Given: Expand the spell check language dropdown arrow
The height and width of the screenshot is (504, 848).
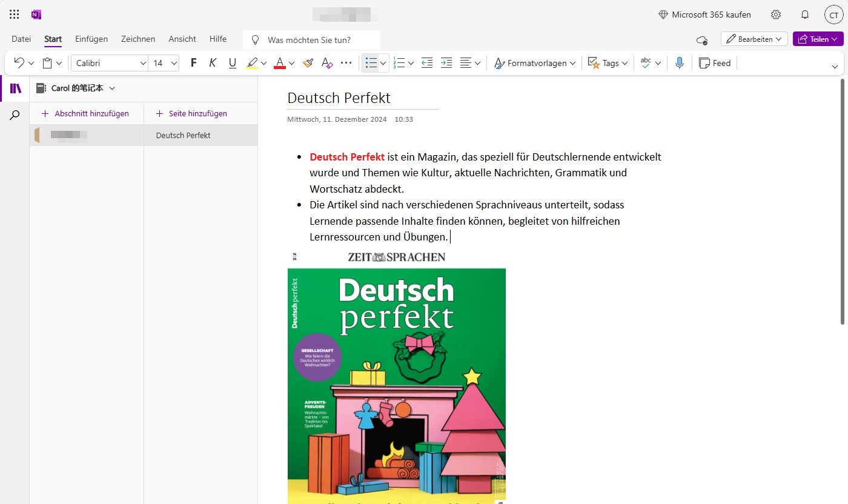Looking at the screenshot, I should (658, 63).
